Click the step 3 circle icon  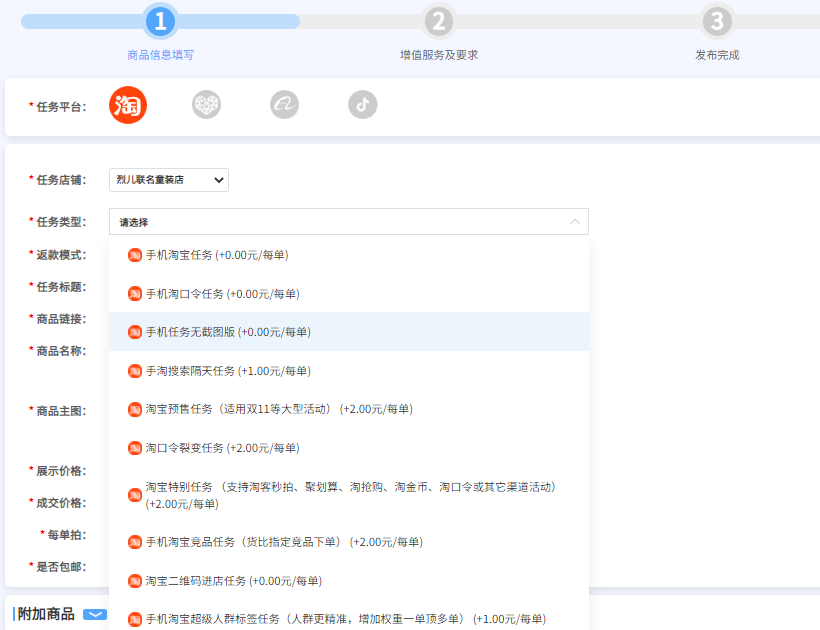(716, 20)
